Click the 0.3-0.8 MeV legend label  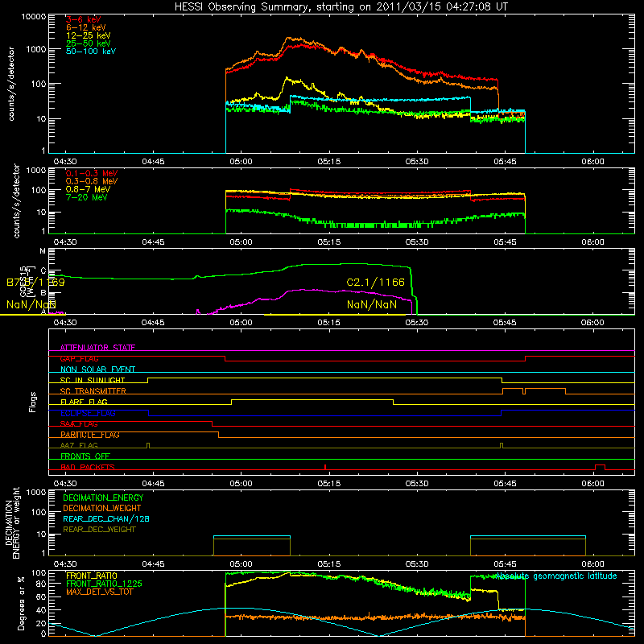[92, 181]
